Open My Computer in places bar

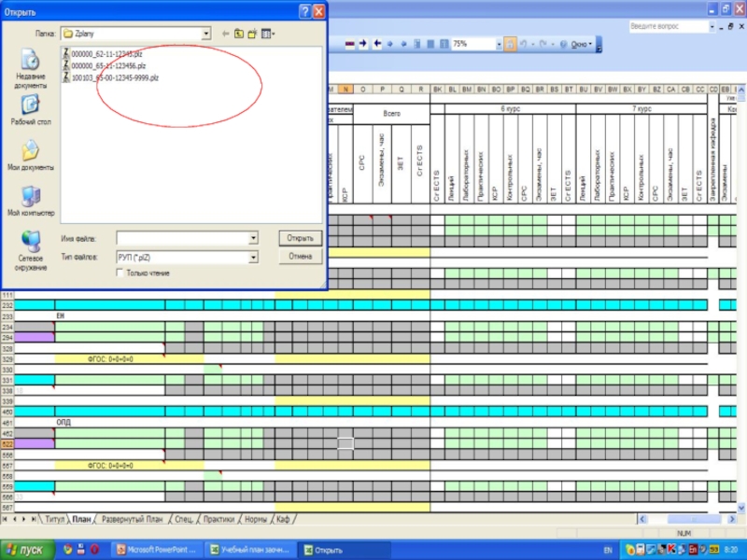click(31, 201)
